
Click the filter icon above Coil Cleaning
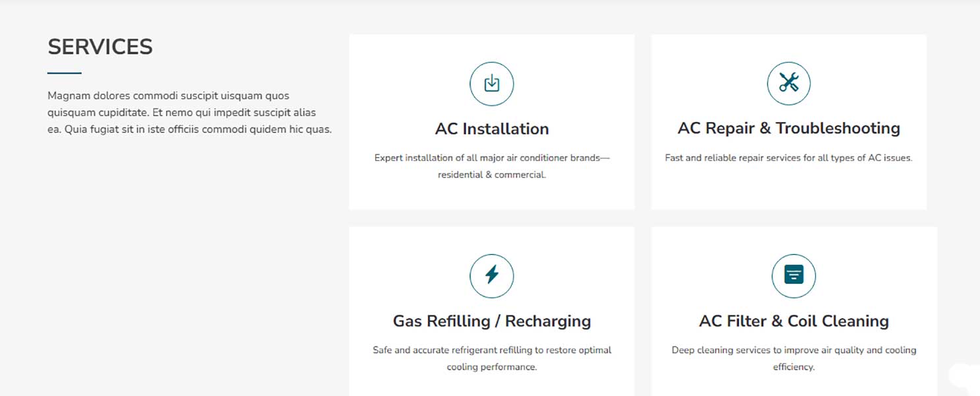[793, 275]
